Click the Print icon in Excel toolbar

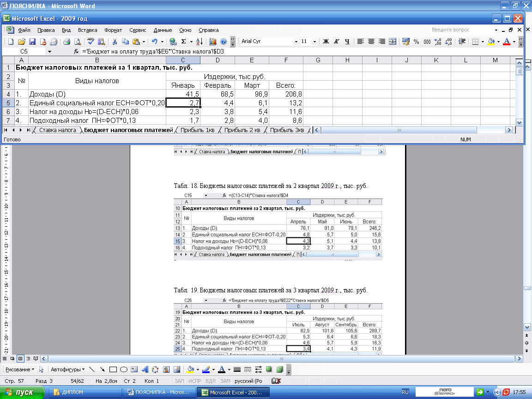(x=66, y=42)
